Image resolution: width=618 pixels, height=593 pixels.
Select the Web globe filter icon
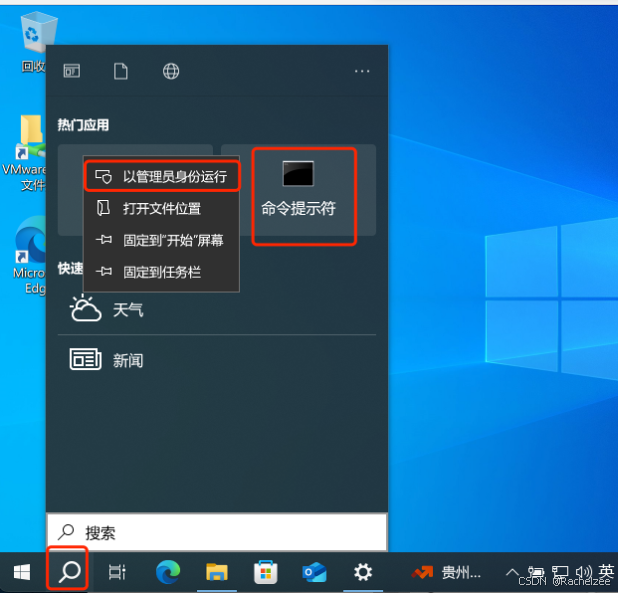[171, 71]
